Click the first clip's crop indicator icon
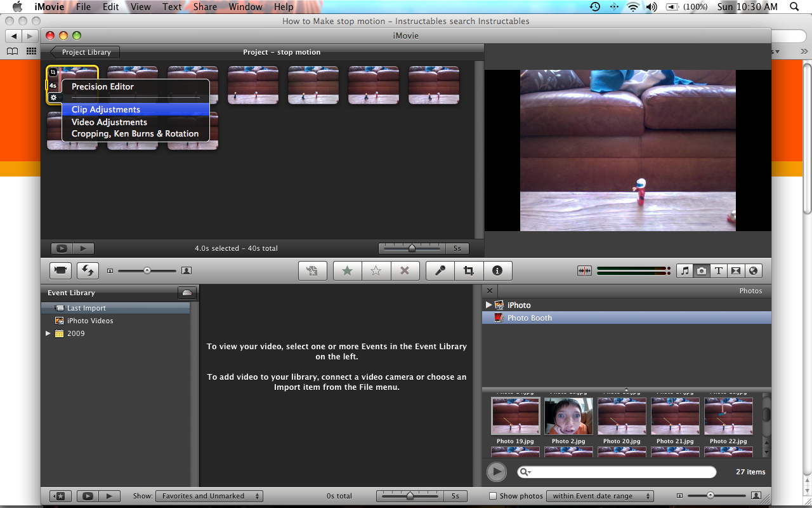 (x=53, y=72)
